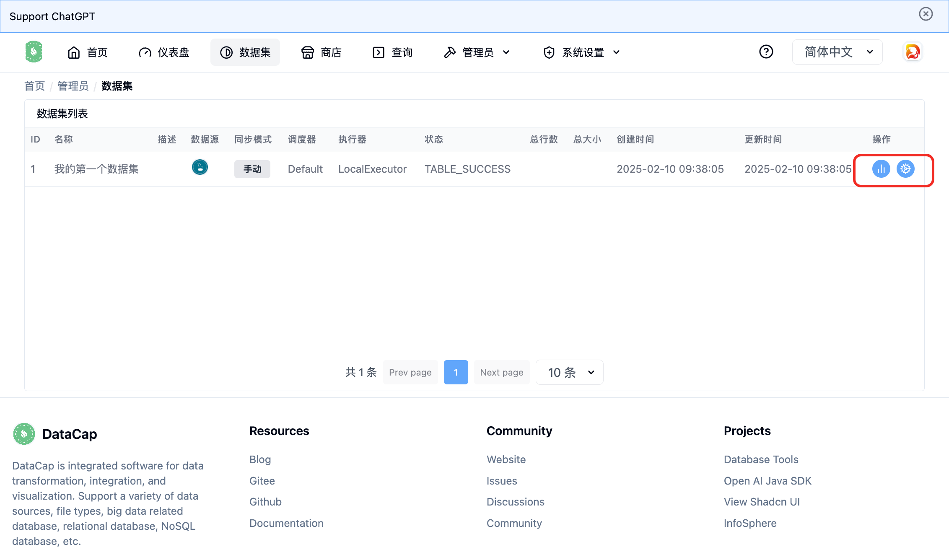
Task: Expand the 系统设置 system settings dropdown
Action: point(582,52)
